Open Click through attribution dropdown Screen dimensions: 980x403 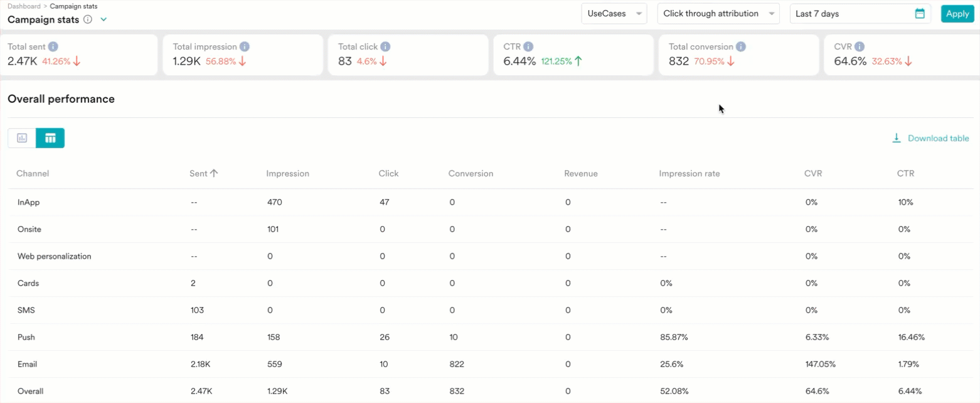718,13
